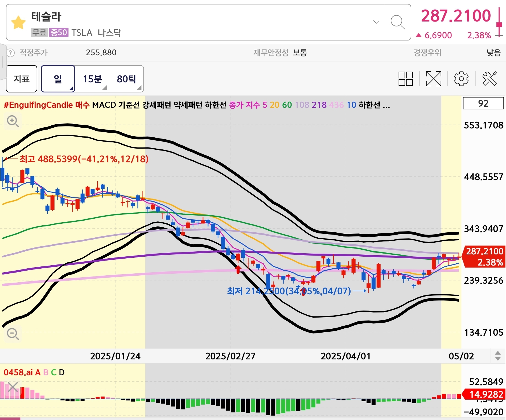Screen dimensions: 506x420
Task: Click the 343.9407 price axis label
Action: tap(484, 229)
